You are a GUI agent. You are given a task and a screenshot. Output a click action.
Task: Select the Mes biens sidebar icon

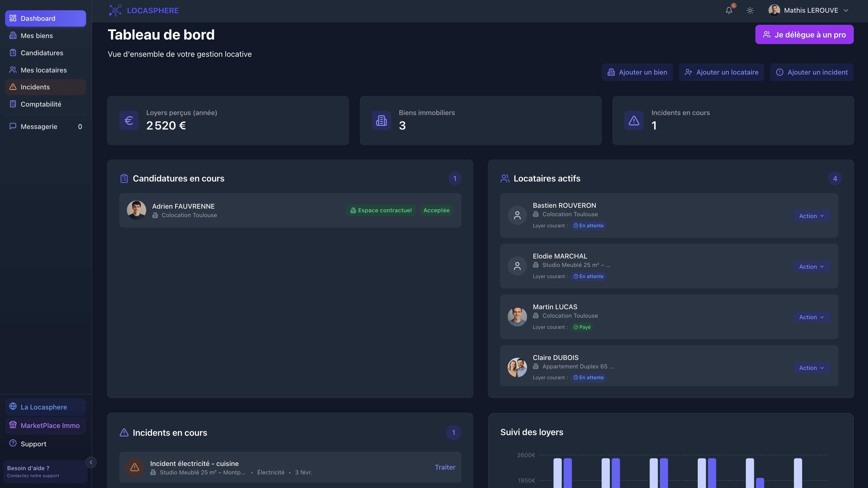point(36,35)
